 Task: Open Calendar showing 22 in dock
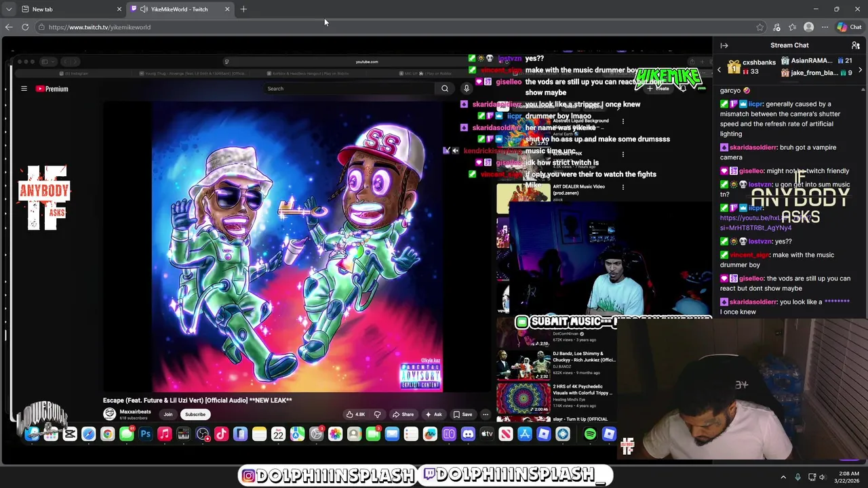pyautogui.click(x=278, y=434)
